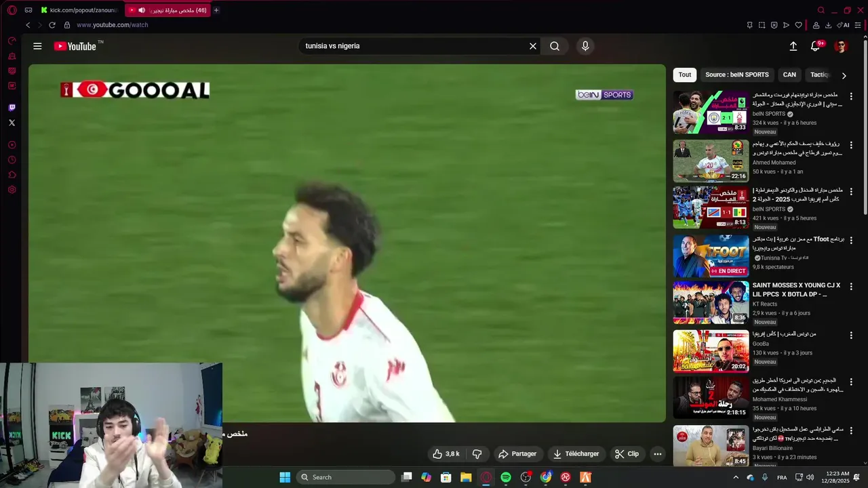Screen dimensions: 868x488
Task: Open options menu for Mohamed Khammessi video
Action: coord(851,382)
